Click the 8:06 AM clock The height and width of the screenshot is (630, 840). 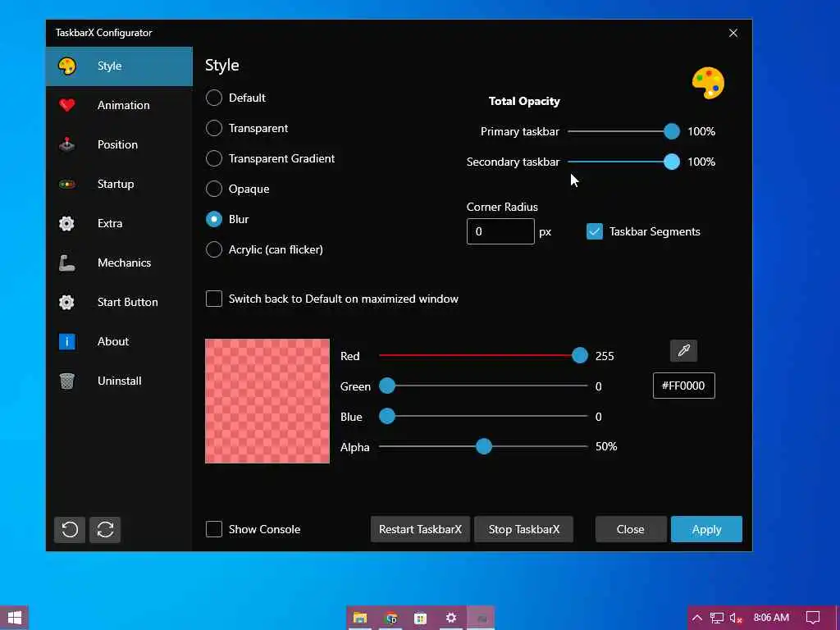(771, 618)
